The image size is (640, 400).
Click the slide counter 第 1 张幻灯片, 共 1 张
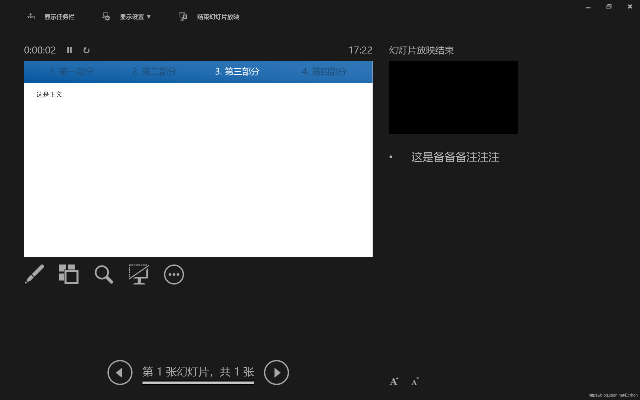click(198, 372)
